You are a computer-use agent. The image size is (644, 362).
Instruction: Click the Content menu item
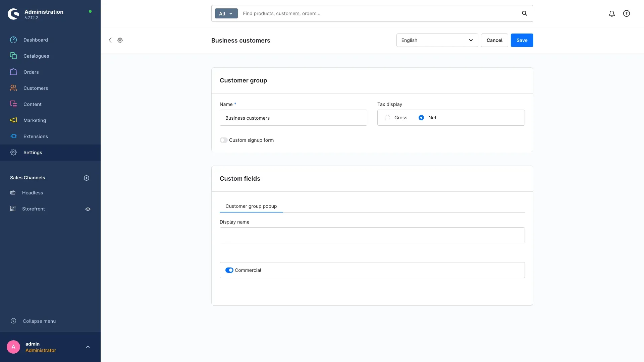coord(50,104)
